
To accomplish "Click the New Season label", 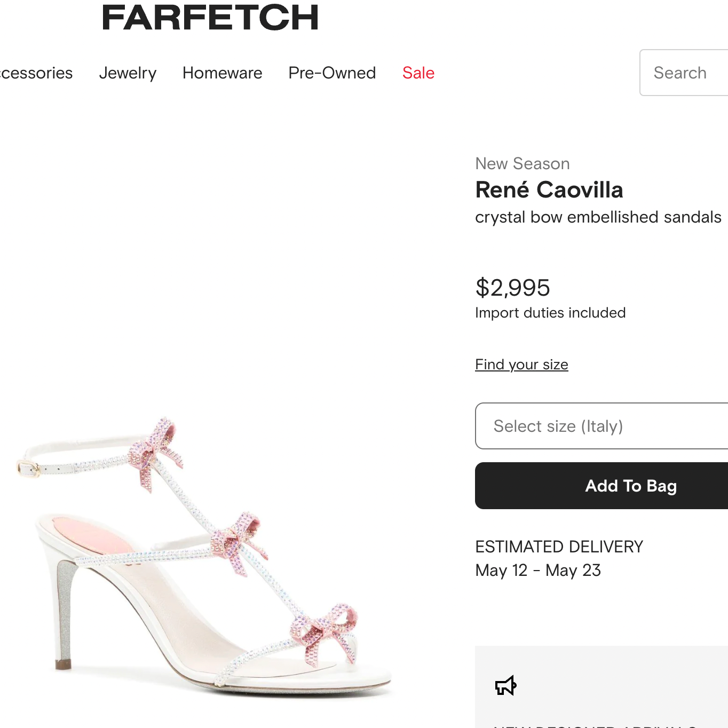I will [x=523, y=164].
